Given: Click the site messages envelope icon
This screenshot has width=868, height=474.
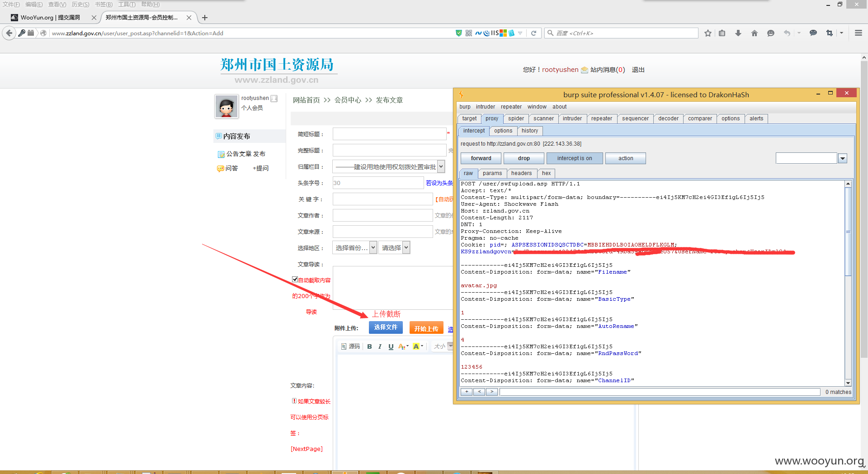Looking at the screenshot, I should [x=585, y=70].
